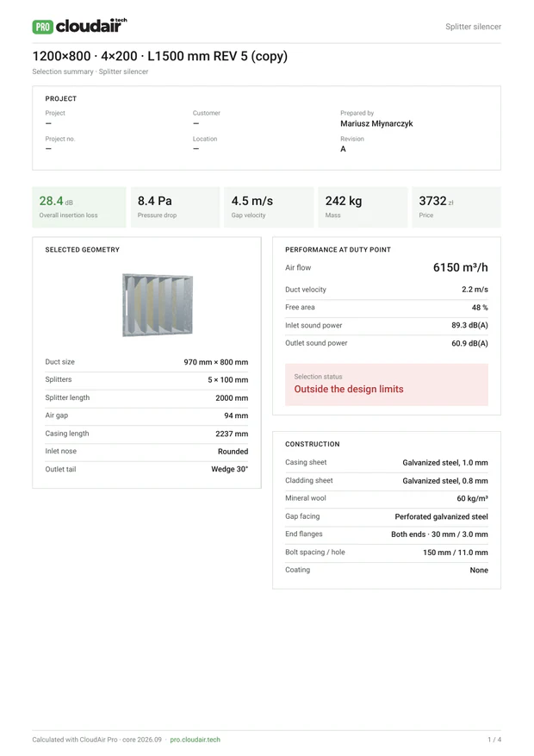Select mineral wool value '60 kg/m³'

(472, 498)
